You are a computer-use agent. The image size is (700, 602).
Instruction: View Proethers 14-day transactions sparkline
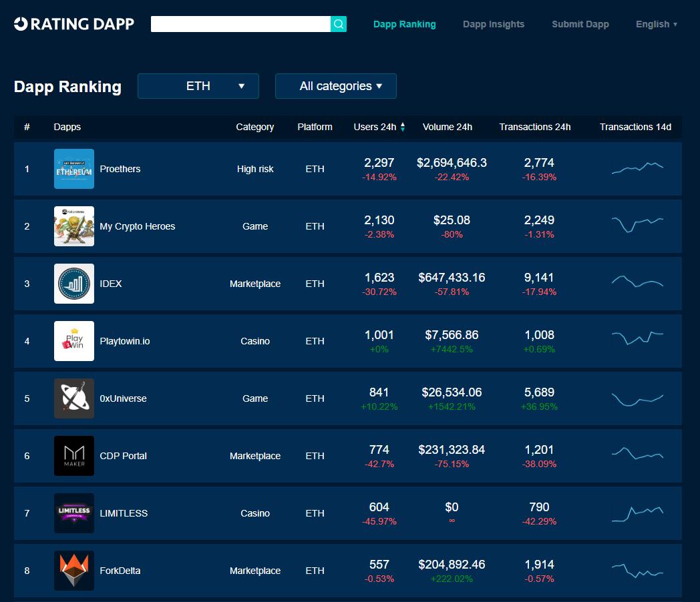coord(637,168)
